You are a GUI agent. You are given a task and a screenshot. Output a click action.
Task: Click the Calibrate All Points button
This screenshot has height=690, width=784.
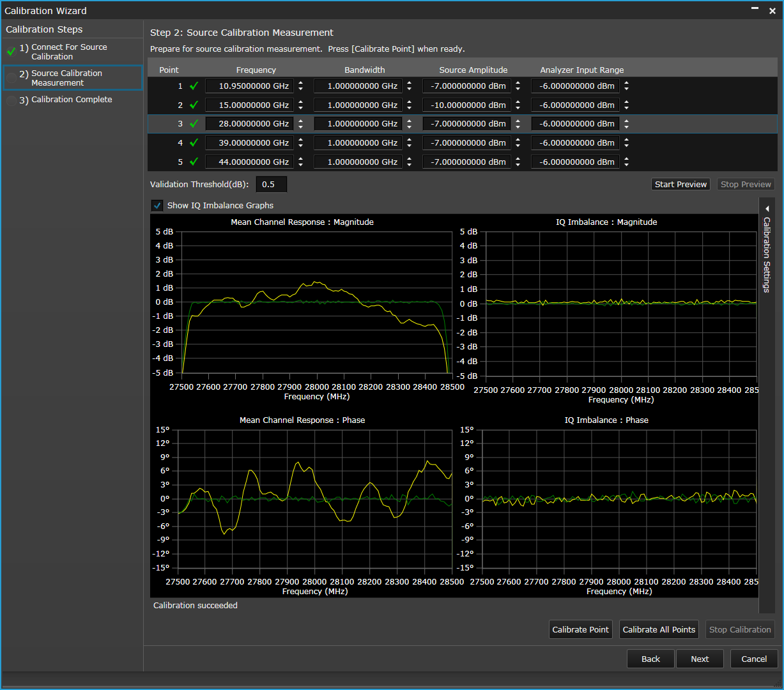point(659,629)
